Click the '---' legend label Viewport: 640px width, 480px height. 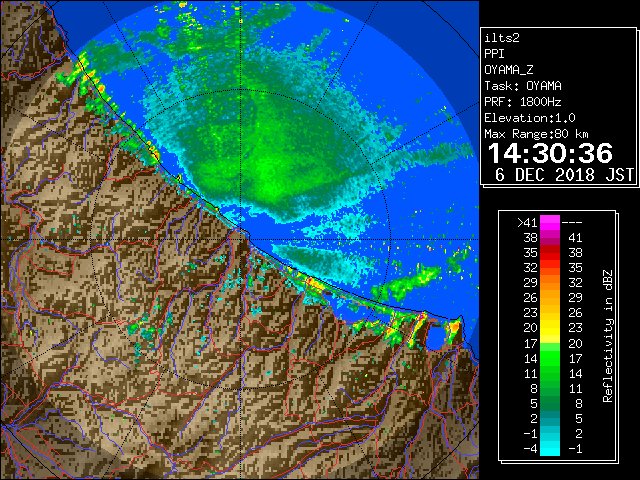[572, 223]
